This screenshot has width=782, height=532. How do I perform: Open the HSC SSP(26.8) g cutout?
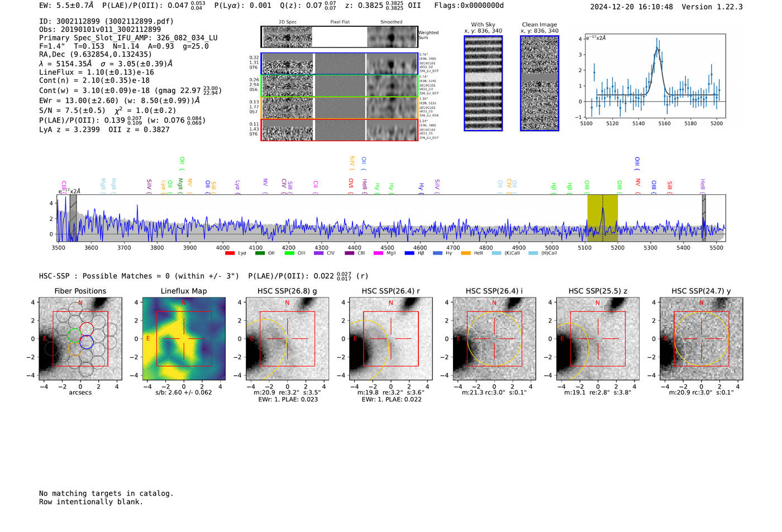(287, 339)
